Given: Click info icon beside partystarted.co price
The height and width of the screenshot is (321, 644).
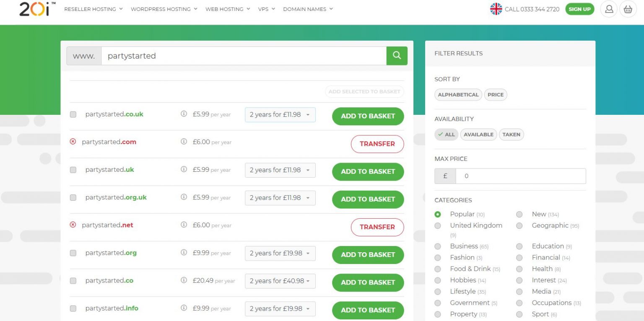Looking at the screenshot, I should 184,280.
